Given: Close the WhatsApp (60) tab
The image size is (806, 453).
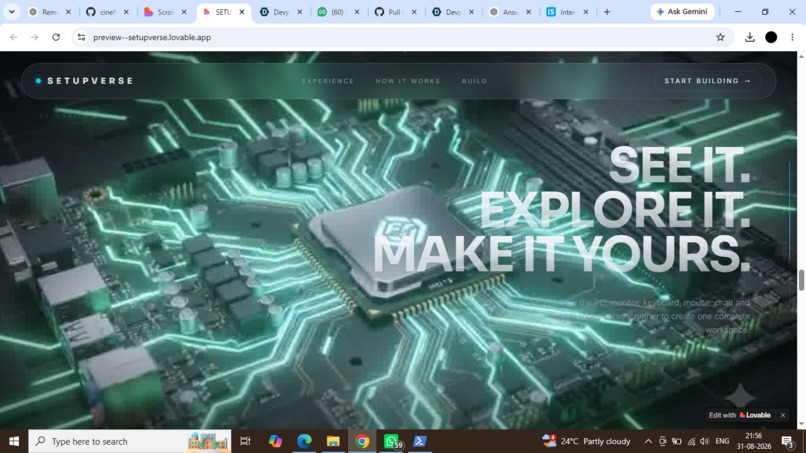Looking at the screenshot, I should (x=357, y=12).
